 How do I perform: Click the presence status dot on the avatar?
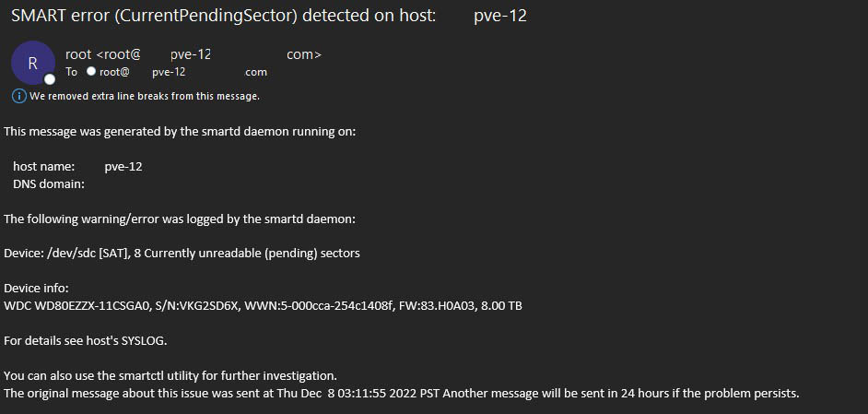[50, 78]
